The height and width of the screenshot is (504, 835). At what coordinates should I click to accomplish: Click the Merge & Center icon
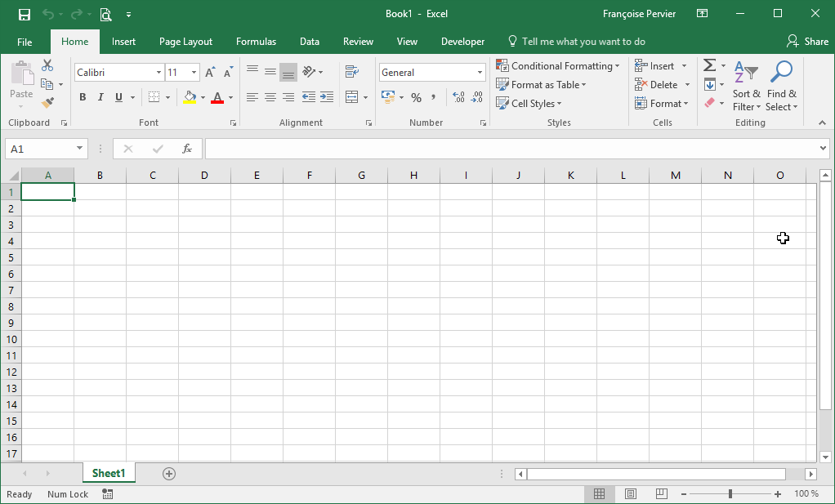[352, 97]
